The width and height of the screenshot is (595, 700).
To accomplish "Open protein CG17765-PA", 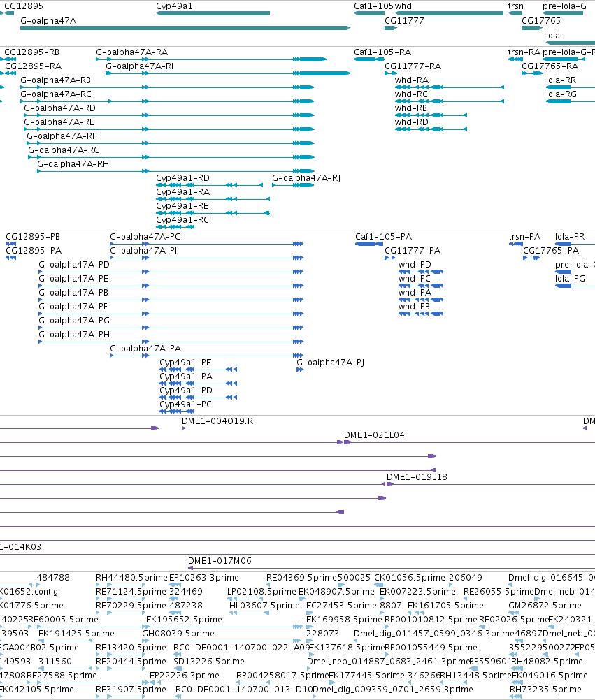I will (551, 251).
